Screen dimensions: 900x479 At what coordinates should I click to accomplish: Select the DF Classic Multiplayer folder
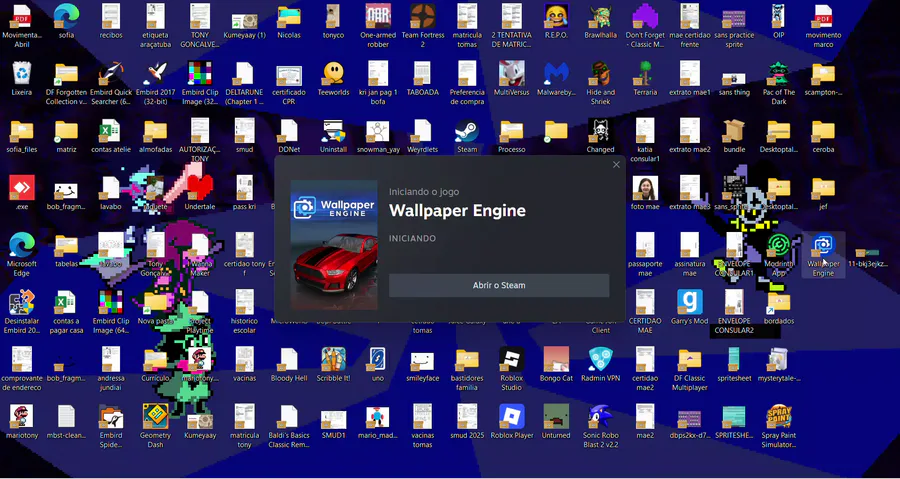coord(689,370)
